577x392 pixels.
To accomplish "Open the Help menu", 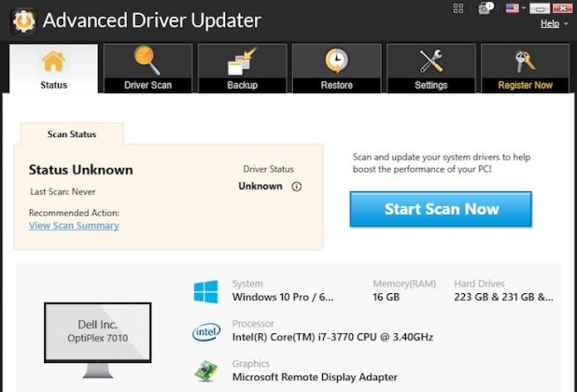I will pos(550,23).
